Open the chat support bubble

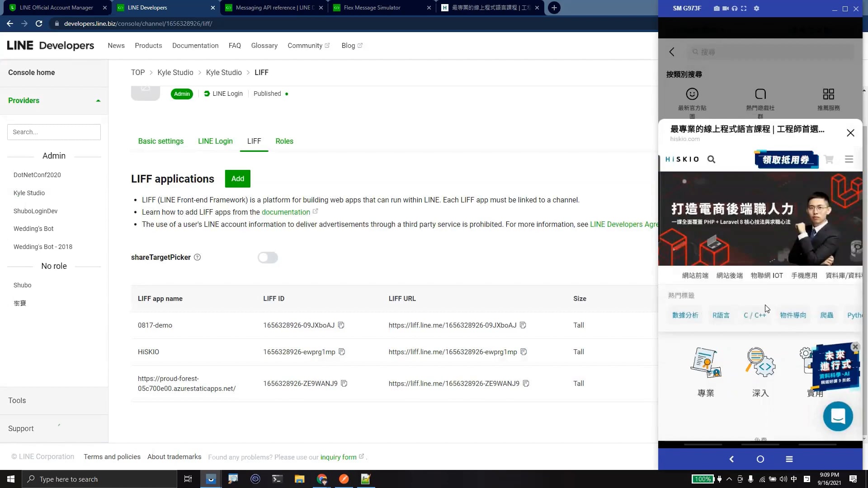(838, 416)
